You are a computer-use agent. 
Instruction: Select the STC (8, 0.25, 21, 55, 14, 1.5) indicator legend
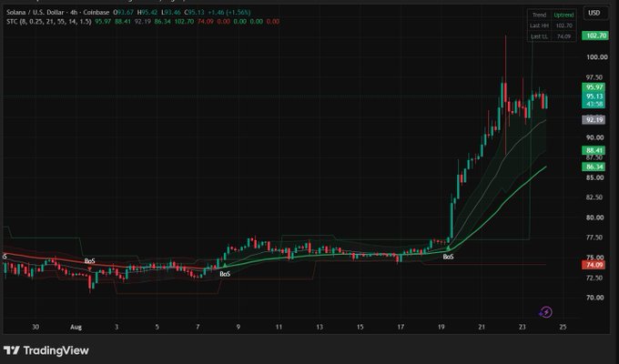click(49, 21)
